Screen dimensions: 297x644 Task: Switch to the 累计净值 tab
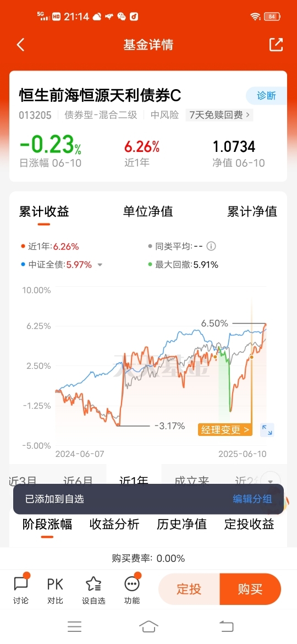pos(252,211)
